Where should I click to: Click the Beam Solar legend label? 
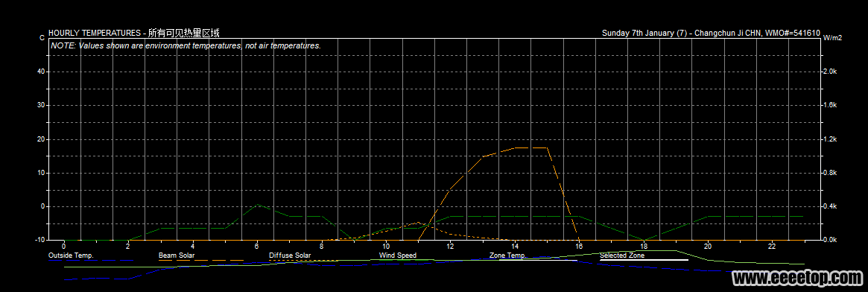[177, 256]
